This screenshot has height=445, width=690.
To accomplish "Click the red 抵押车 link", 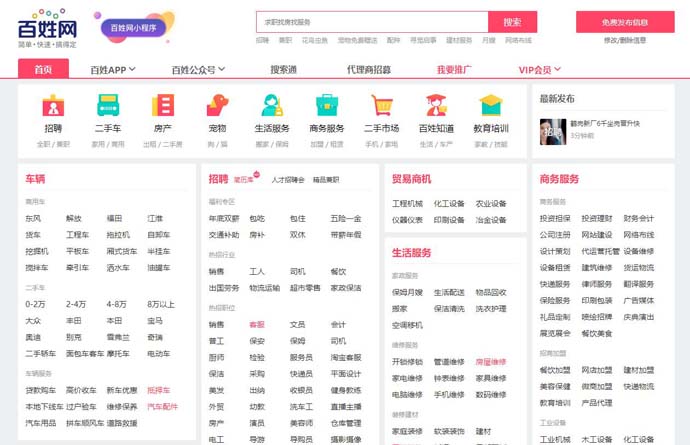I will [158, 390].
